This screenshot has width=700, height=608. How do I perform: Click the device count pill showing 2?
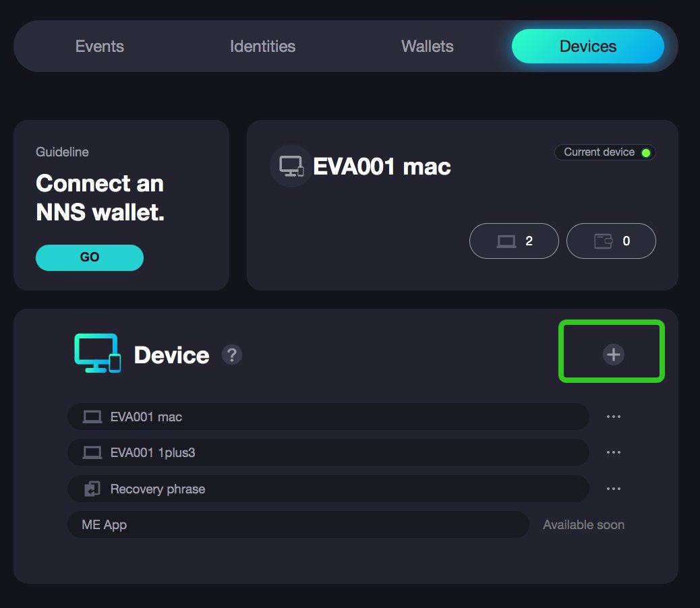point(514,241)
